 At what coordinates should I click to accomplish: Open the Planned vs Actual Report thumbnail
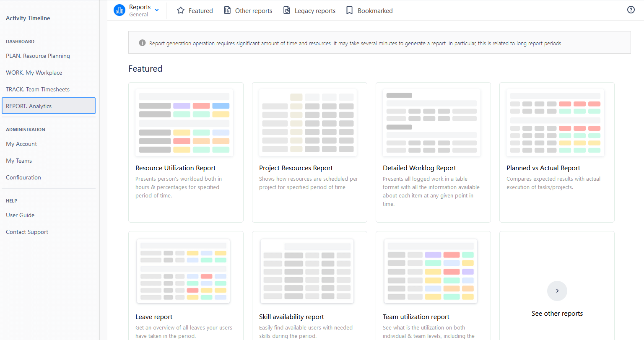click(555, 123)
